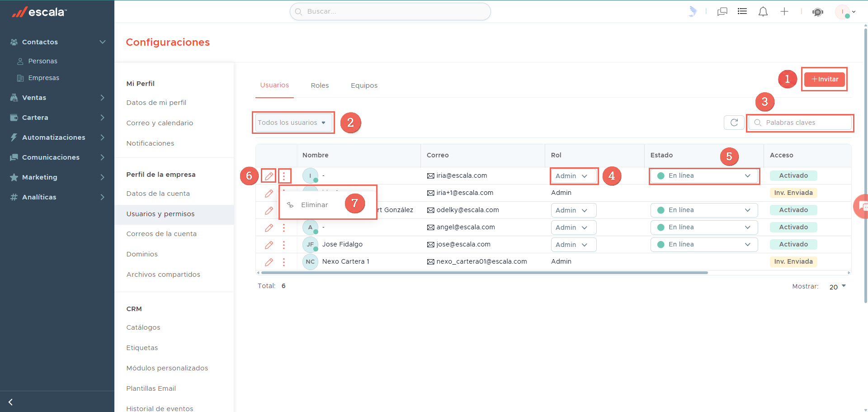Image resolution: width=868 pixels, height=412 pixels.
Task: Expand the Marketing menu
Action: (103, 177)
